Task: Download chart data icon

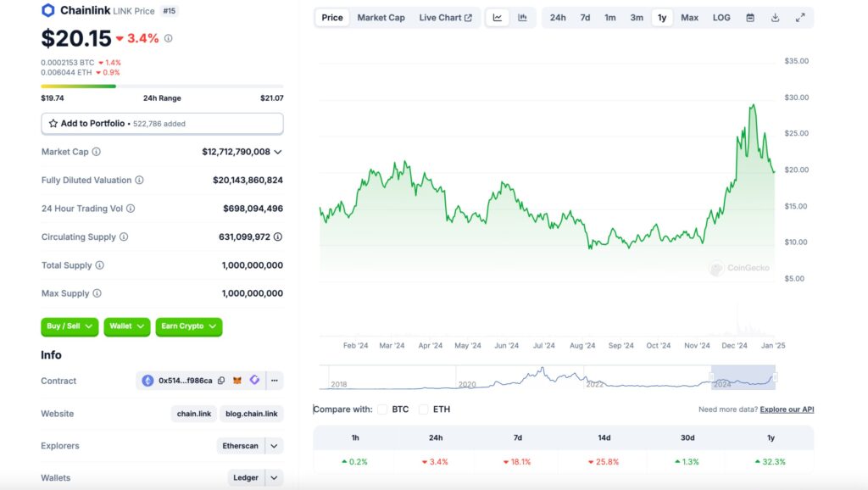Action: [775, 18]
